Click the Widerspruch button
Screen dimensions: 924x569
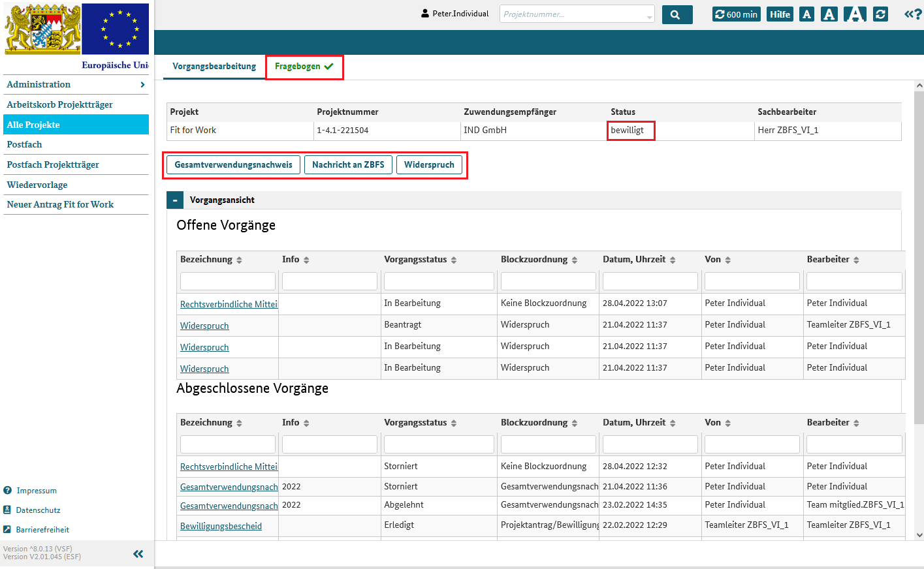(x=429, y=164)
